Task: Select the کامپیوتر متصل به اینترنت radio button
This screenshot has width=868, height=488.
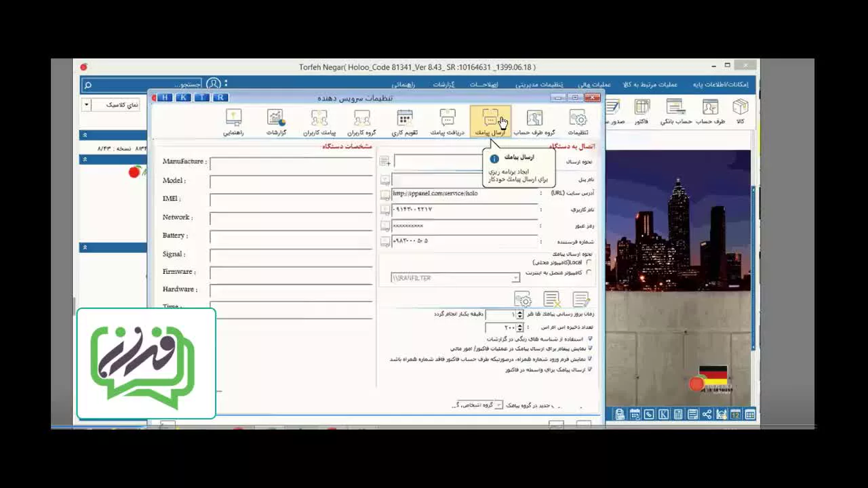Action: coord(588,272)
